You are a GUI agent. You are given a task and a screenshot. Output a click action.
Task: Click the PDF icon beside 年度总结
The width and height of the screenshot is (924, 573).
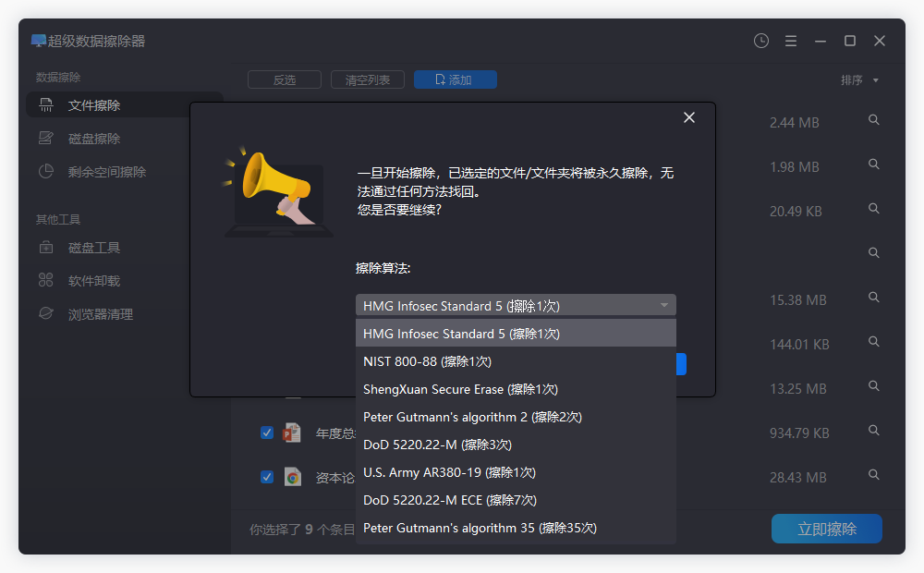(x=291, y=433)
